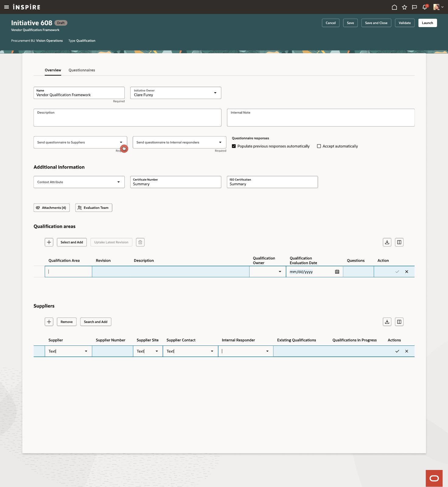The image size is (448, 487).
Task: Click the Draft status badge
Action: [x=61, y=23]
